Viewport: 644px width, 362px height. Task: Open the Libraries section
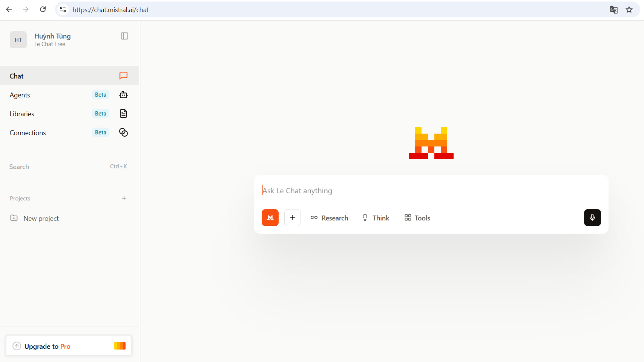[x=69, y=114]
